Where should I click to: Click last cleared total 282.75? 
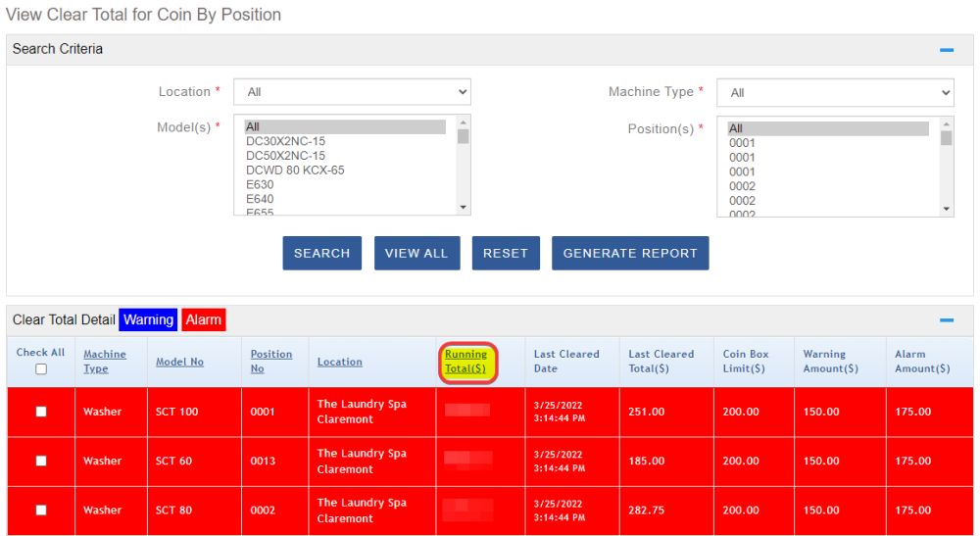pos(646,511)
